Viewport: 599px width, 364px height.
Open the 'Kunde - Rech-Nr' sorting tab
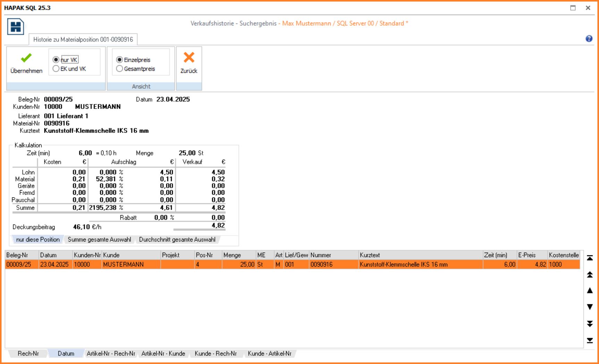coord(216,354)
